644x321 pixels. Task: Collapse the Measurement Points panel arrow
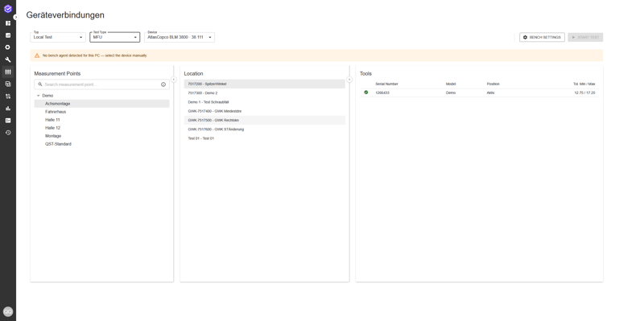174,79
